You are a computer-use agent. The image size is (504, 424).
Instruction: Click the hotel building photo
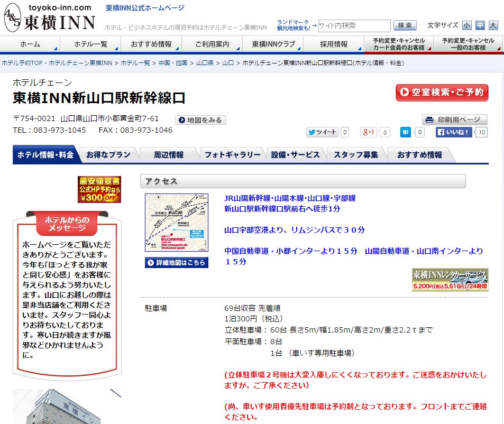[67, 407]
